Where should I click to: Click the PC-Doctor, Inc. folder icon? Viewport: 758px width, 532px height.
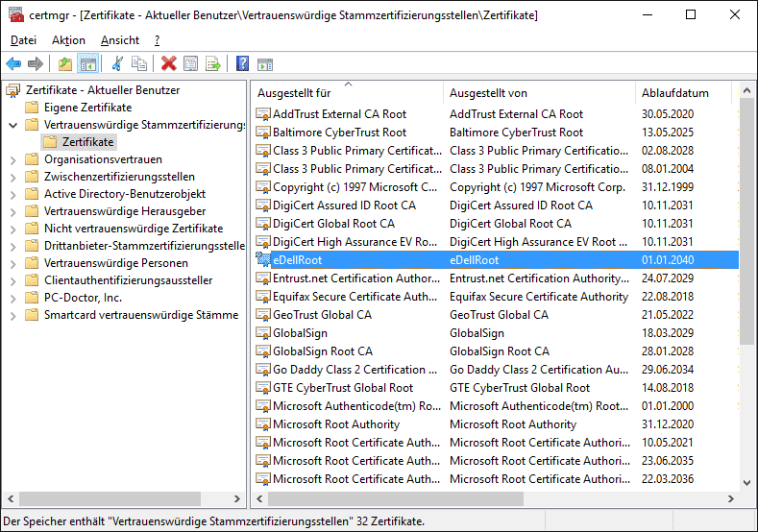click(x=32, y=298)
